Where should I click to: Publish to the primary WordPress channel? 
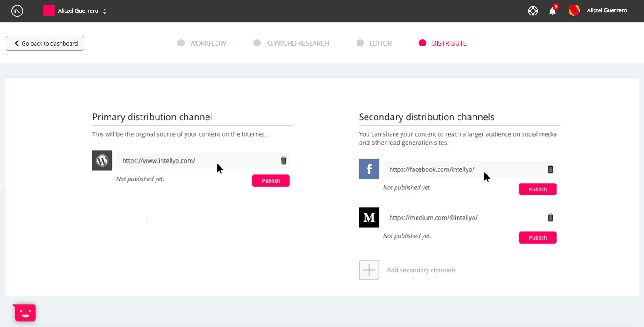coord(271,181)
